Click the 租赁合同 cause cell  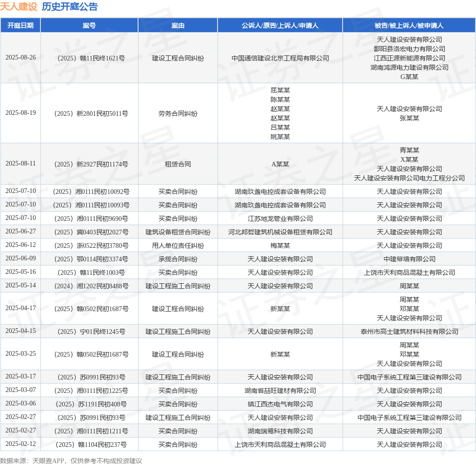pos(178,164)
